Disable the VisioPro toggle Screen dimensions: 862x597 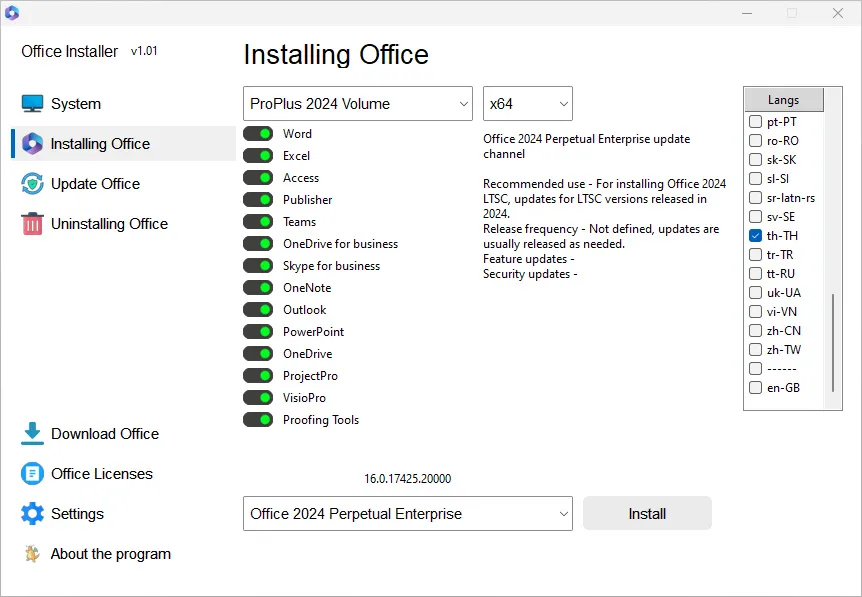tap(258, 397)
